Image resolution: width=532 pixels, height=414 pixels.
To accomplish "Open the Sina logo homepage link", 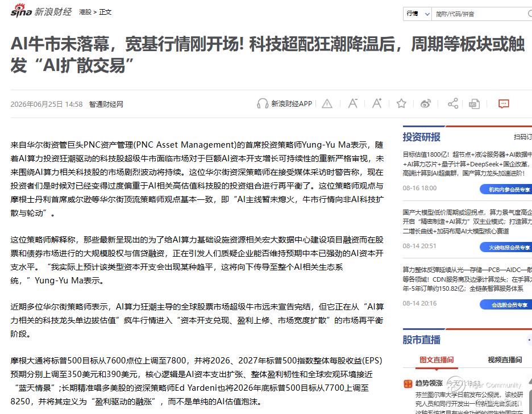I will (x=21, y=11).
